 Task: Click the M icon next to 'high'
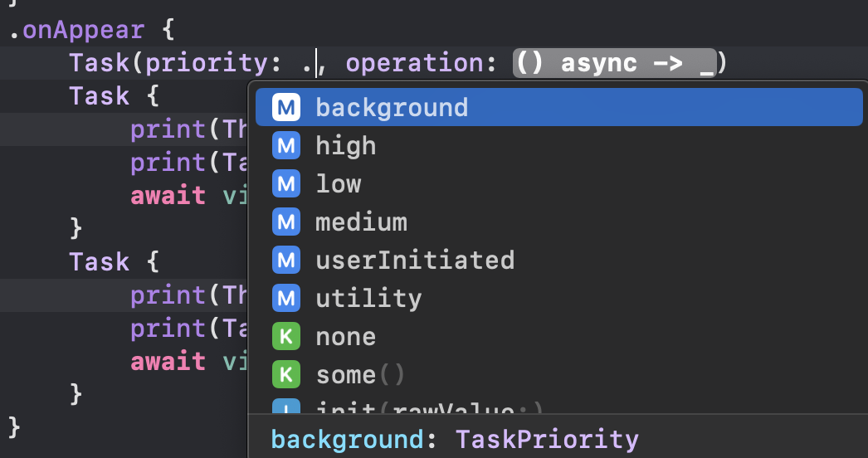(x=286, y=146)
